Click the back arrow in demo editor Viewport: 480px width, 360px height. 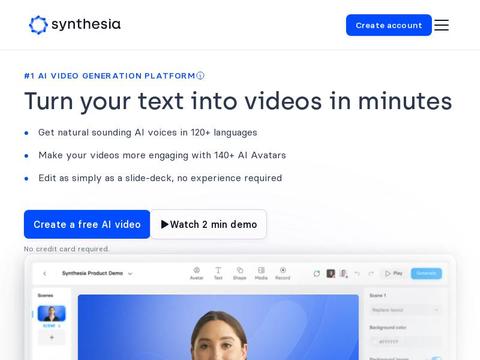[45, 274]
